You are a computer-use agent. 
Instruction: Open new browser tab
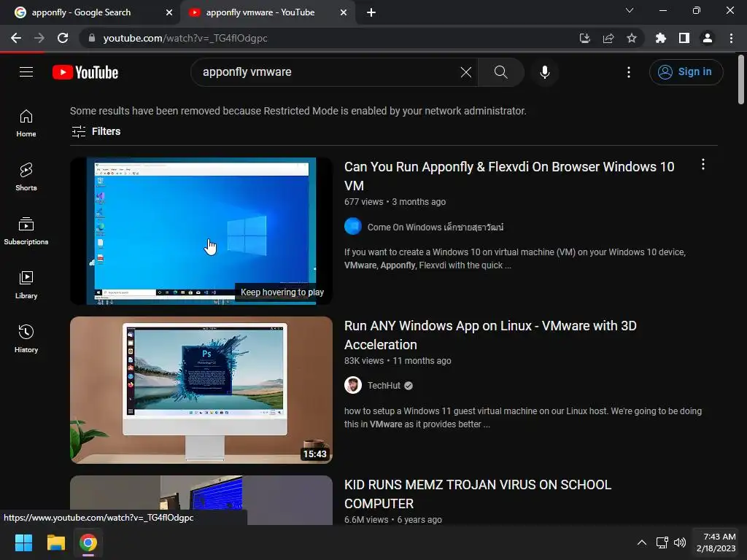[x=371, y=13]
